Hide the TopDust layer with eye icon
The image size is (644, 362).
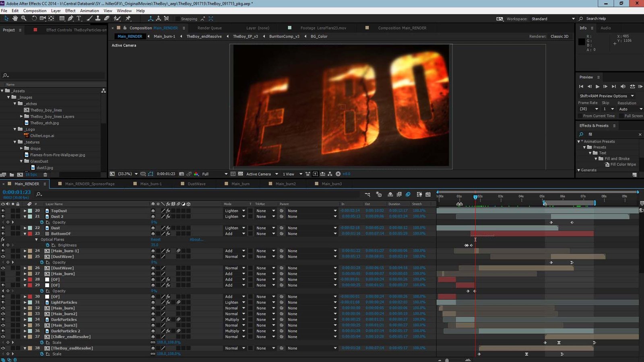pos(3,211)
